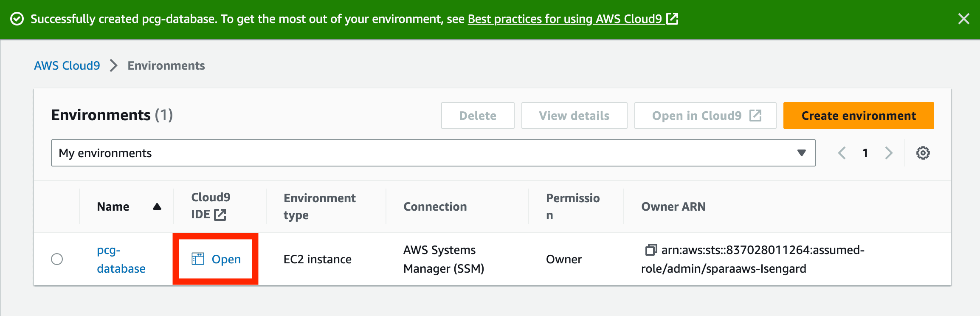
Task: Click the owner ARN text
Action: pyautogui.click(x=753, y=259)
